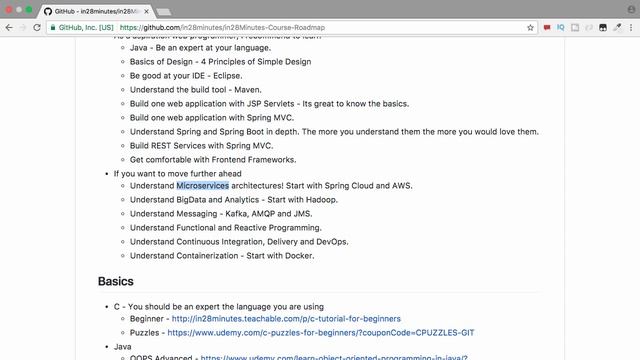Open the dark box extension icon

tap(602, 27)
